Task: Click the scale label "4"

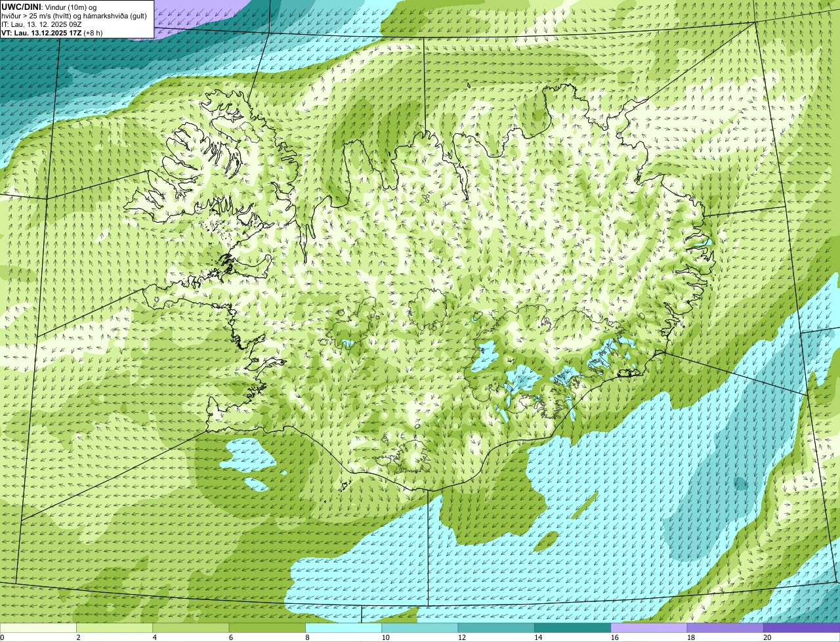Action: pyautogui.click(x=154, y=637)
